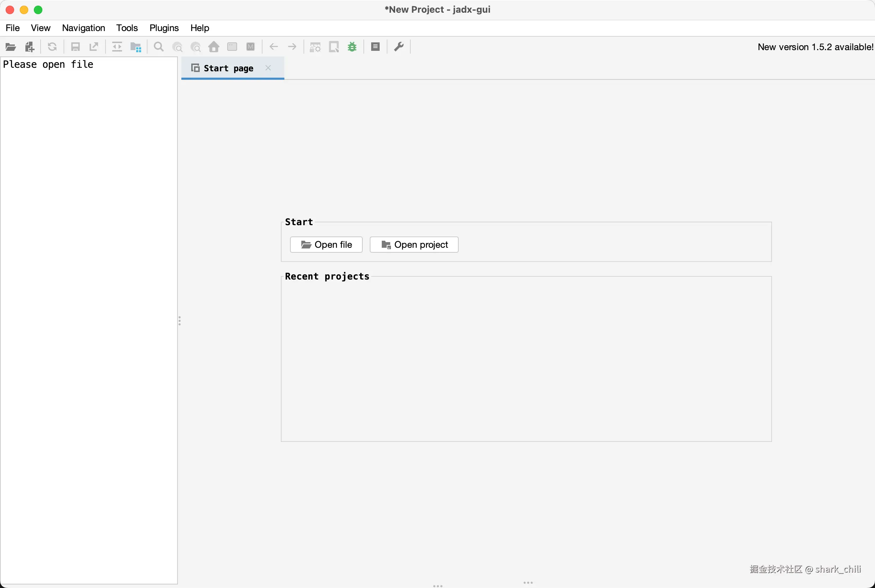The height and width of the screenshot is (588, 875).
Task: Toggle flatten packages icon
Action: point(135,47)
